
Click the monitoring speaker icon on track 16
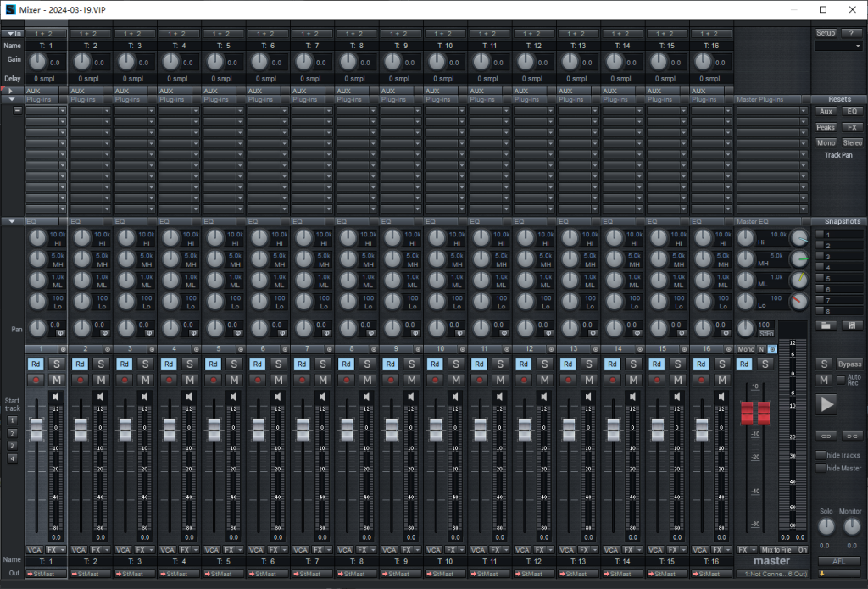[x=721, y=397]
